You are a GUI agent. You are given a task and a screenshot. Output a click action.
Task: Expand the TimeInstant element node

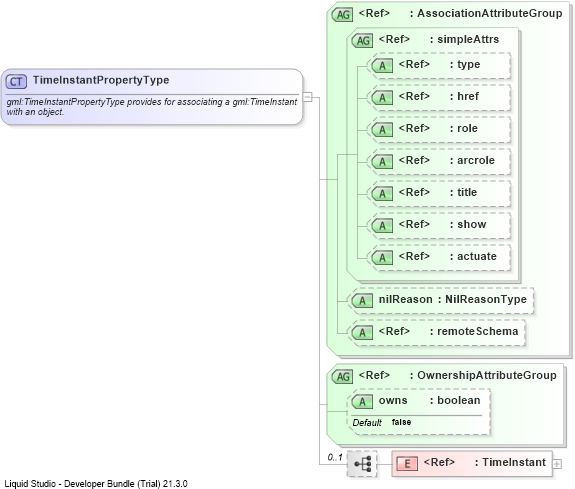pyautogui.click(x=557, y=464)
